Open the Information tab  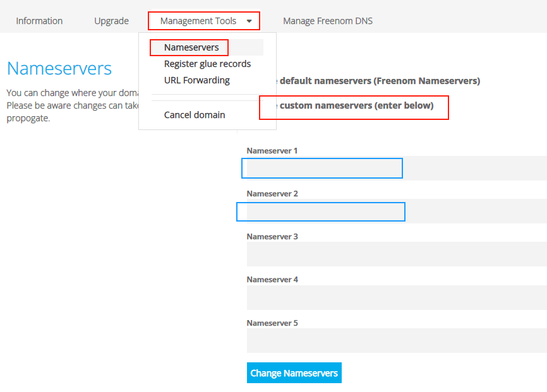tap(39, 21)
